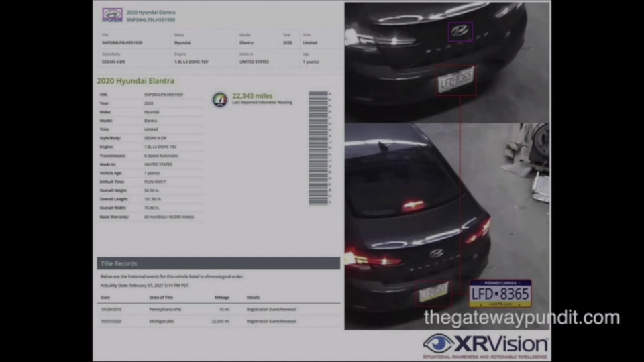Click the 'Details' column header

pos(253,297)
